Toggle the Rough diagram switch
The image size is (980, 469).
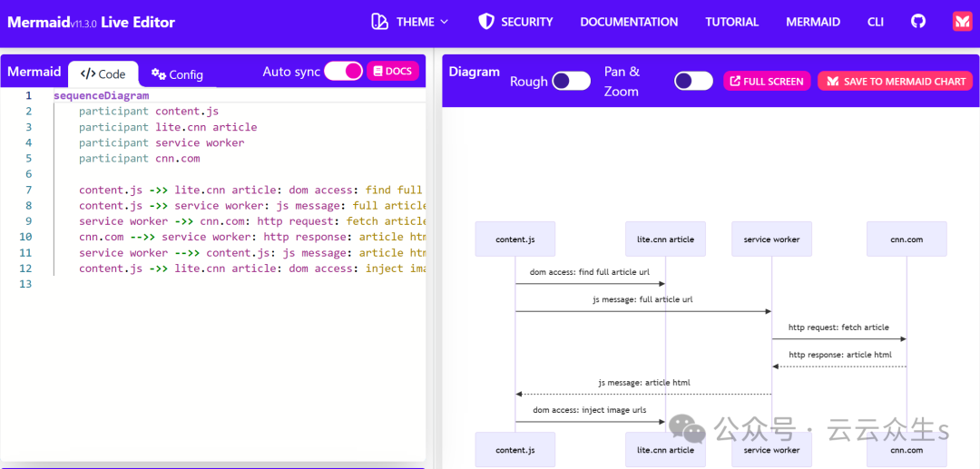(572, 81)
